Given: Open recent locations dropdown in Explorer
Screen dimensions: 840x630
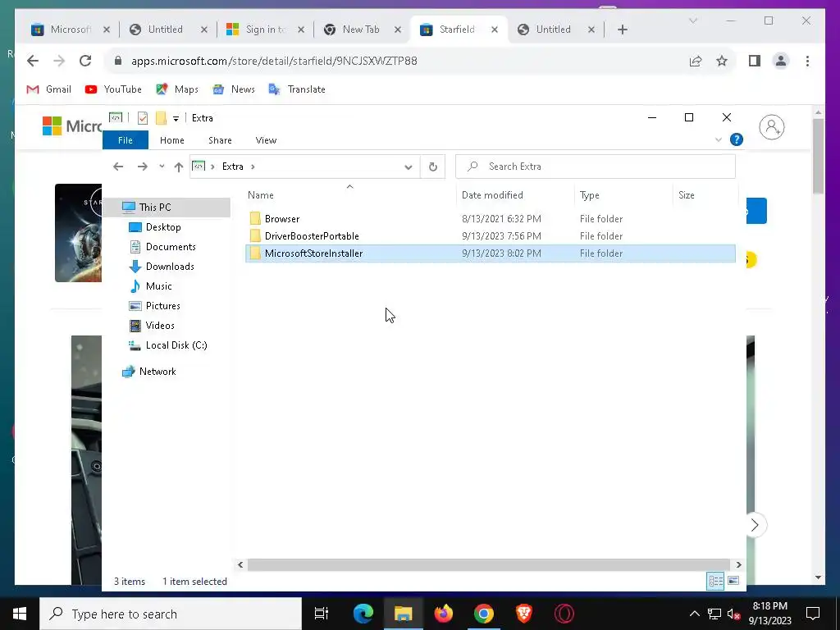Looking at the screenshot, I should (162, 167).
